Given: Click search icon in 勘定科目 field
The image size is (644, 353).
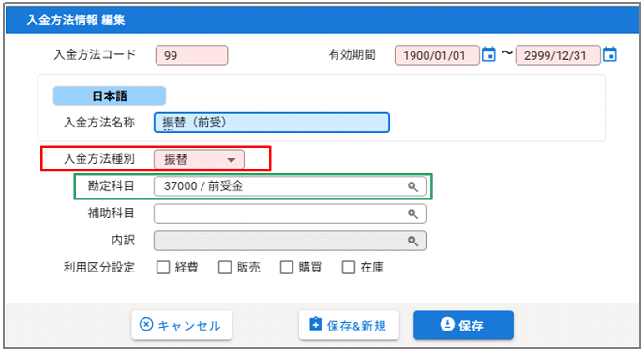Looking at the screenshot, I should tap(412, 186).
